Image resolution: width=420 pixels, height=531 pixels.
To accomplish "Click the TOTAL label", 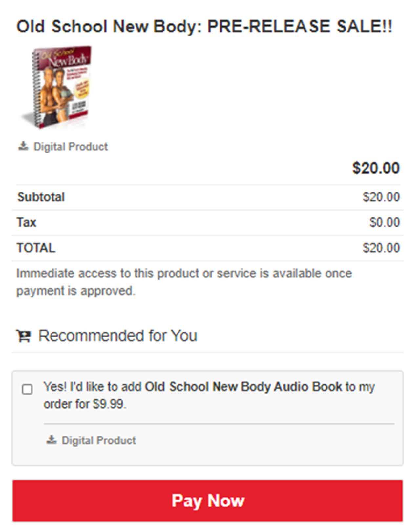I will [36, 248].
